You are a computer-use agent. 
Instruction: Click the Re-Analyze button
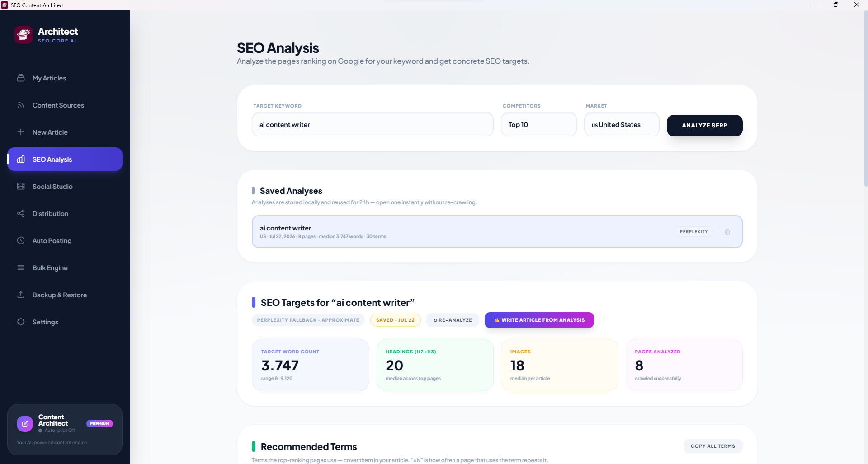453,320
